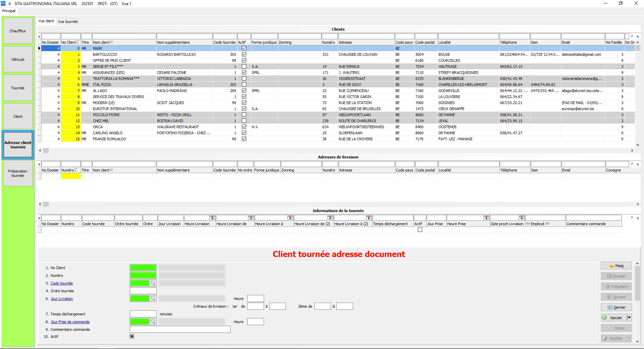Toggle Actif checkbox for TRATTORIA LA ROMANA row
The width and height of the screenshot is (644, 349).
click(244, 79)
